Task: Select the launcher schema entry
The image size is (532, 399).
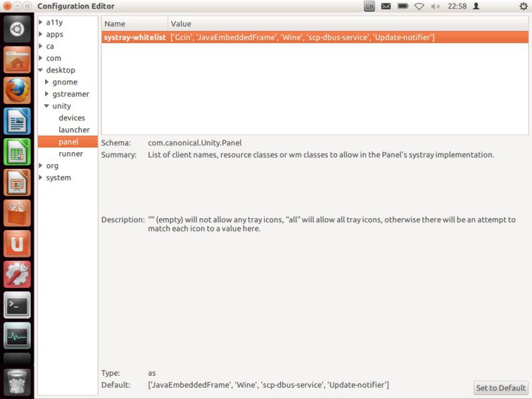Action: coord(74,130)
